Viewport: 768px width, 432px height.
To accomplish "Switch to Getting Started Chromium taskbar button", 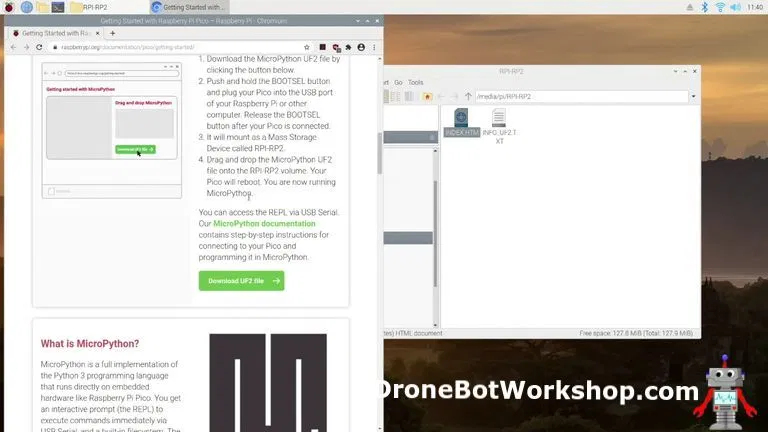I will 189,7.
